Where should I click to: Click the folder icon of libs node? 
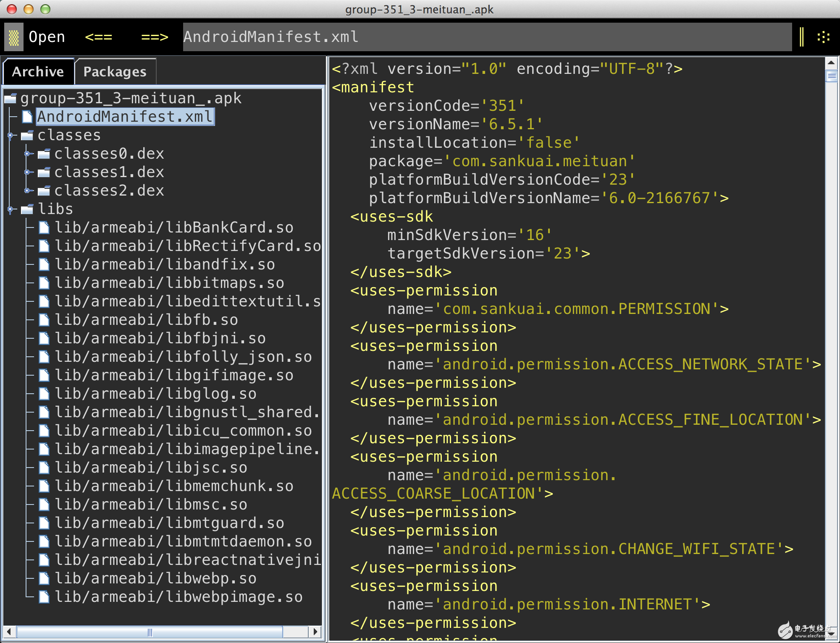27,209
